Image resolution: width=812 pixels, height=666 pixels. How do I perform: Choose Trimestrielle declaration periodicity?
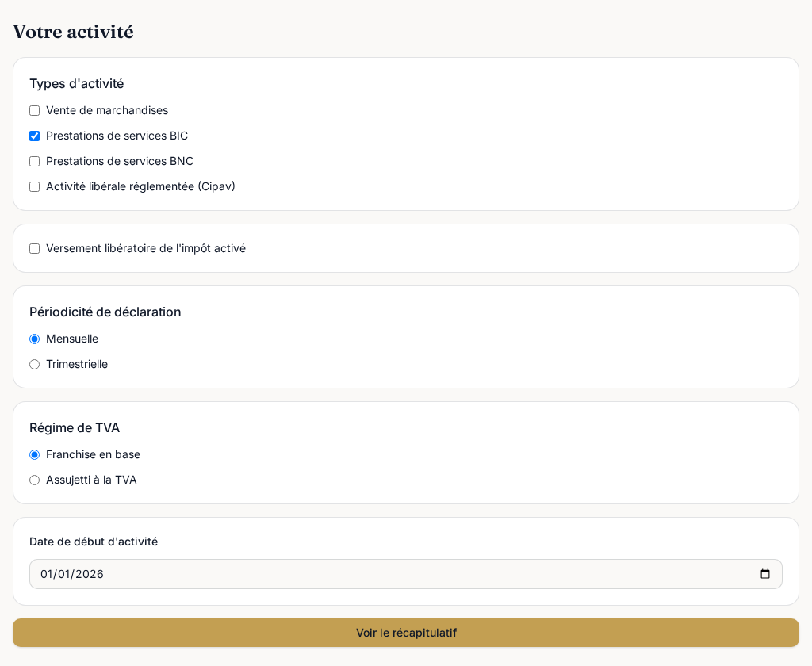(x=35, y=365)
